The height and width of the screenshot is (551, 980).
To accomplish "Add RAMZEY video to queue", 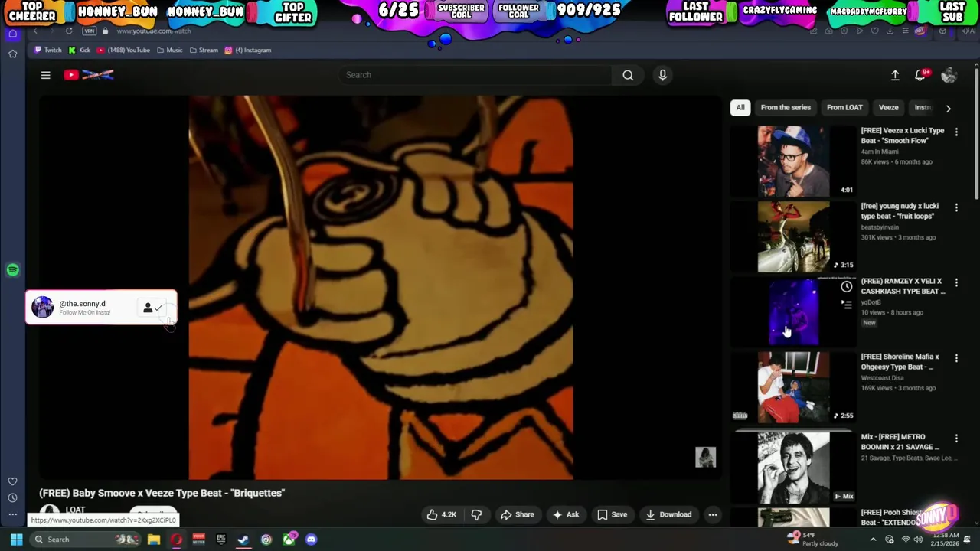I will coord(846,305).
